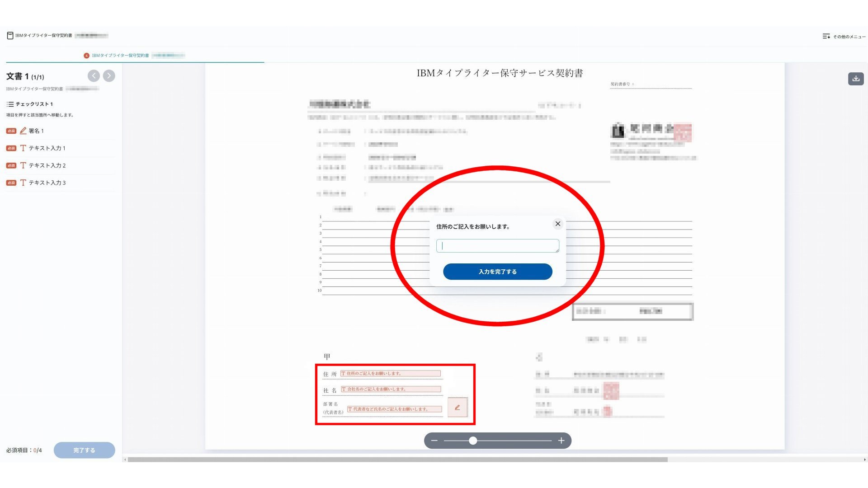Select 署名 1 checklist item
868x488 pixels.
tap(36, 131)
